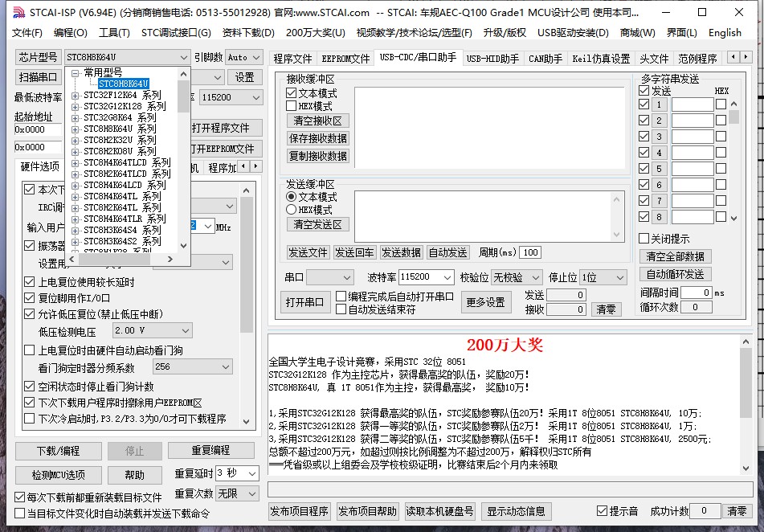The height and width of the screenshot is (532, 764).
Task: Click the 清空全部数据 button
Action: (676, 256)
